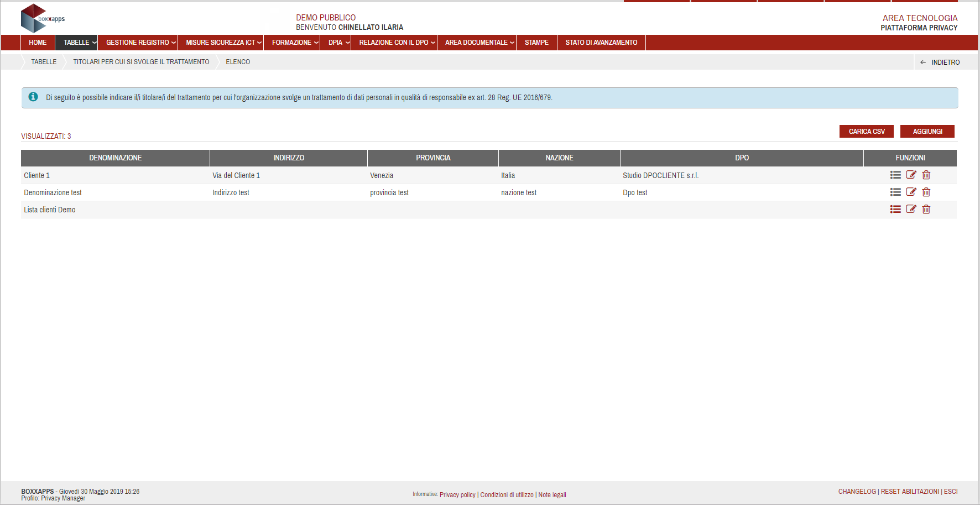Sort by INDIRIZZO column header
Screen dimensions: 980x506
pos(289,158)
